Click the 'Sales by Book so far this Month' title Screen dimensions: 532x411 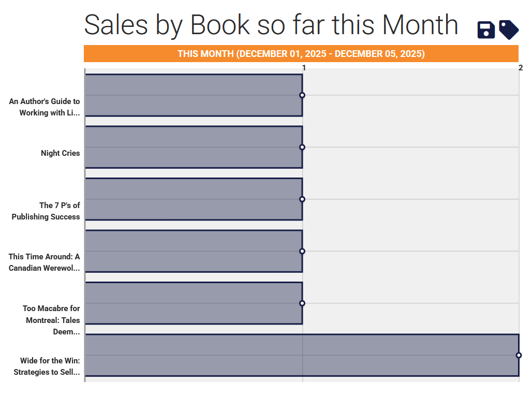271,24
